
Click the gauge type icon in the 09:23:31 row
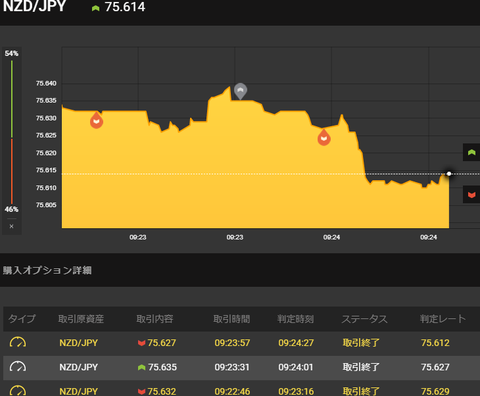tap(18, 367)
